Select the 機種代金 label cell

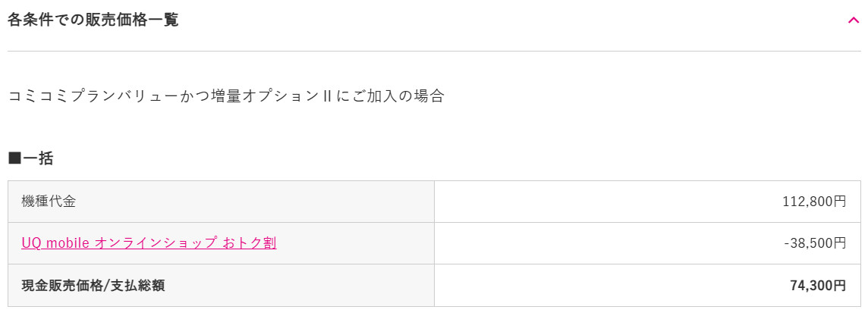point(221,202)
